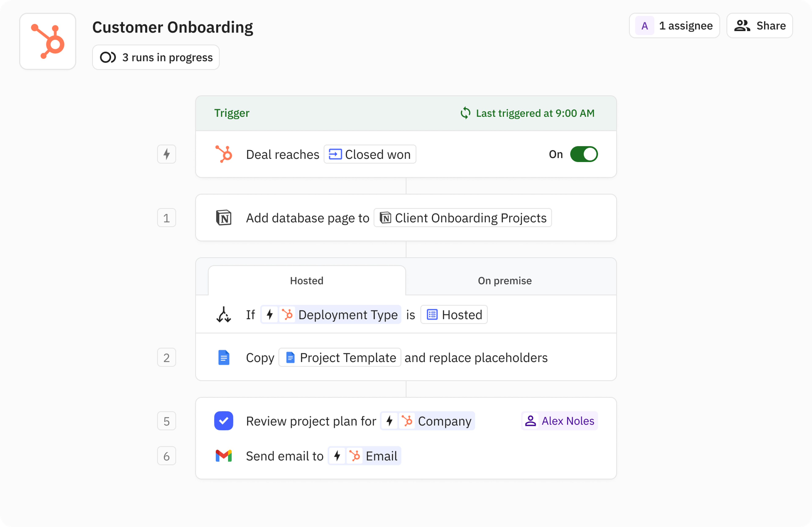This screenshot has height=527, width=812.
Task: Open the Hosted value chip
Action: click(454, 315)
